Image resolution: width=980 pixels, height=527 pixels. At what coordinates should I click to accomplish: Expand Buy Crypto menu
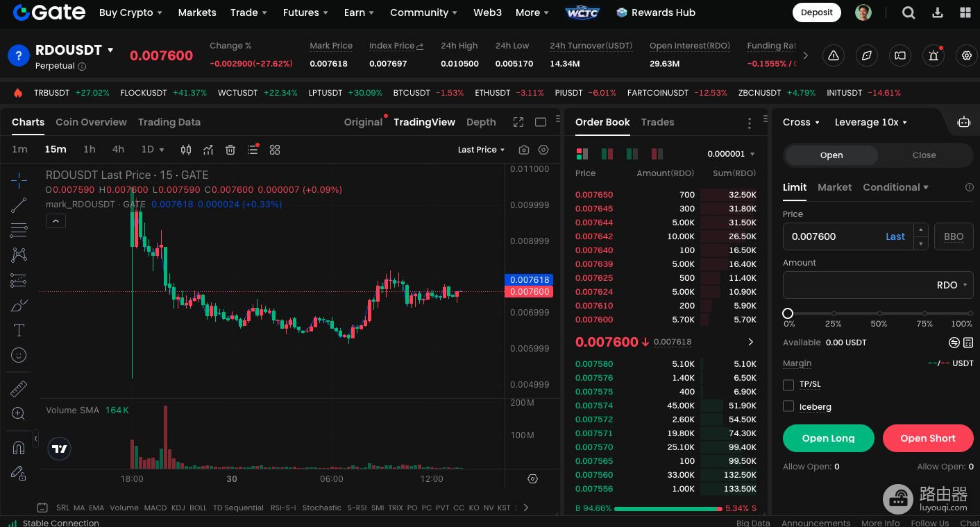130,12
